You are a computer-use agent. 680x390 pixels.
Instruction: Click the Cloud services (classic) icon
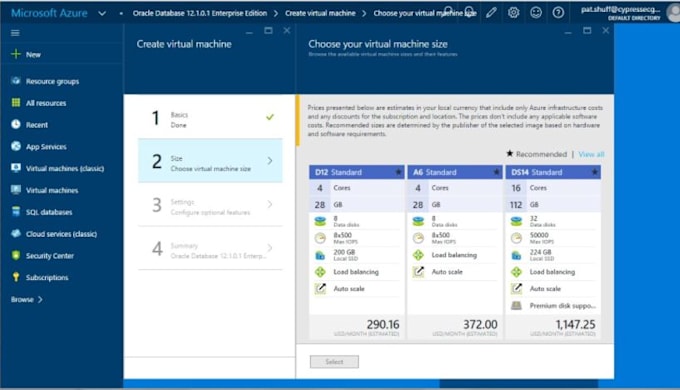(16, 233)
